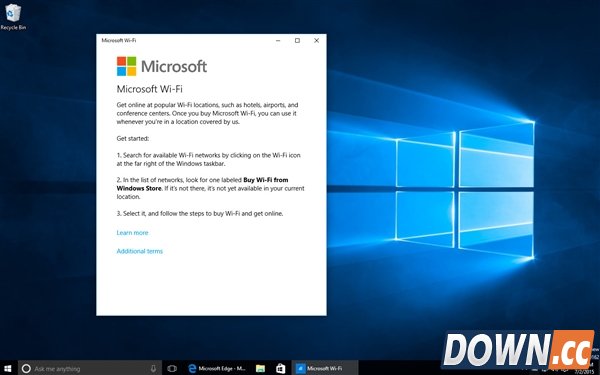Click the step 3 Select it, and follow text
Screen dimensions: 600x375
(x=200, y=214)
